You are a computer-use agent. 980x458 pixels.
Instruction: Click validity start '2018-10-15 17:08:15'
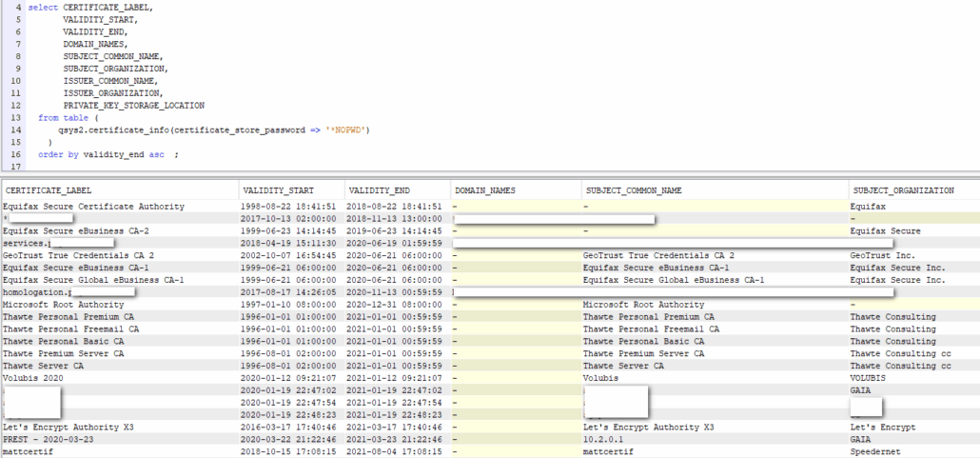click(x=288, y=451)
